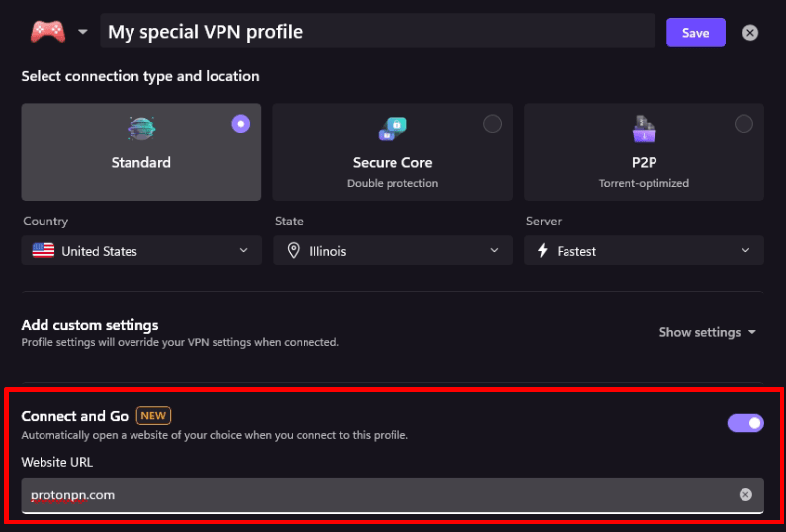The height and width of the screenshot is (532, 786).
Task: Click the Secure Core lock icon
Action: tap(393, 129)
